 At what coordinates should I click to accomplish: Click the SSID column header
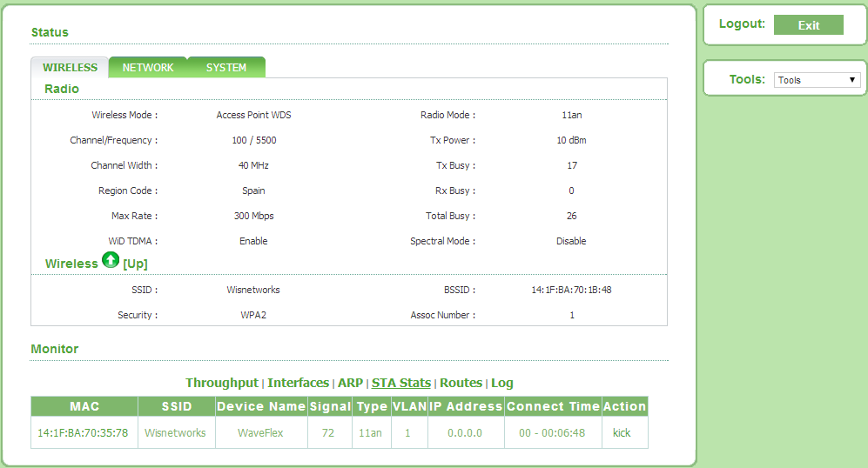tap(177, 406)
